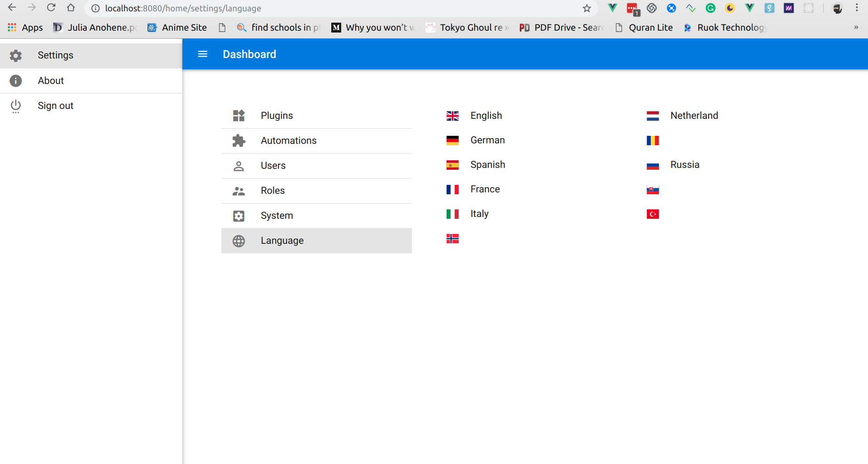Click the Netherland language option
Screen dimensions: 868x464
(694, 115)
